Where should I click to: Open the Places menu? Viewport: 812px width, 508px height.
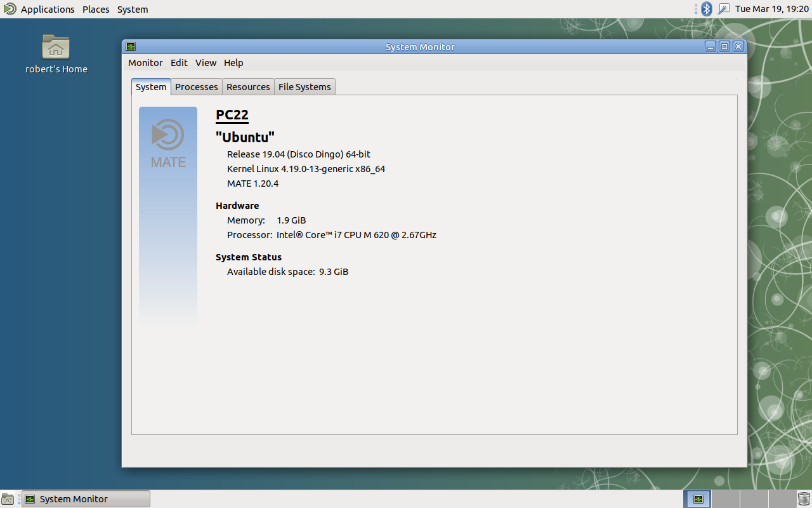[x=96, y=9]
